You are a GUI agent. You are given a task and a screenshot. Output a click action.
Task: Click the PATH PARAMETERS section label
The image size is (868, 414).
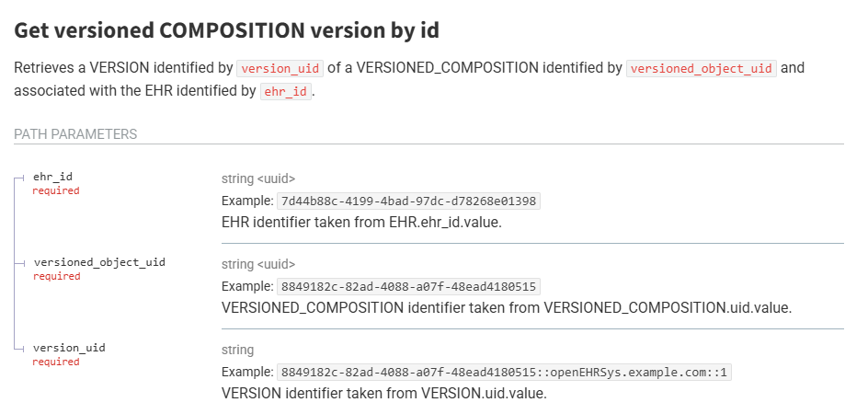tap(75, 134)
